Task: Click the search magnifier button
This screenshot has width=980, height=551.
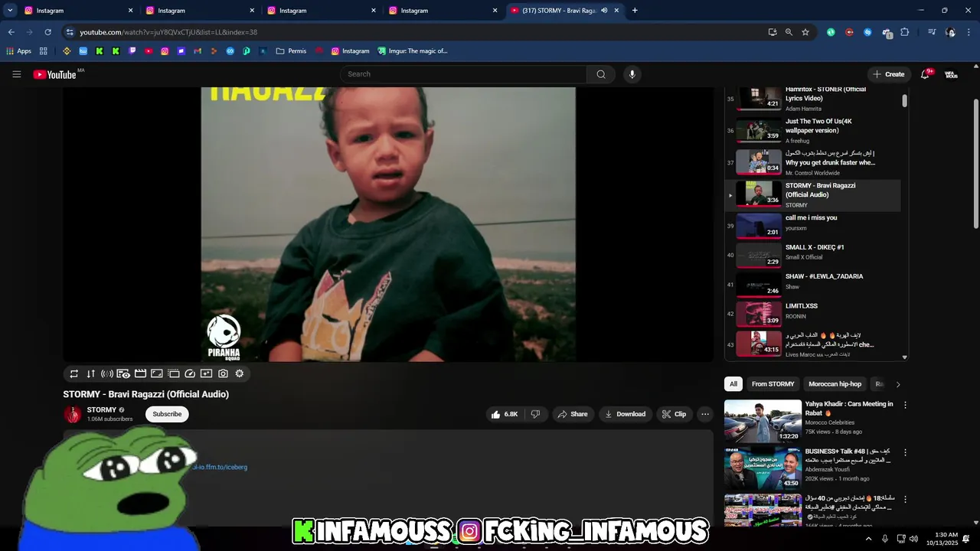Action: pyautogui.click(x=601, y=74)
